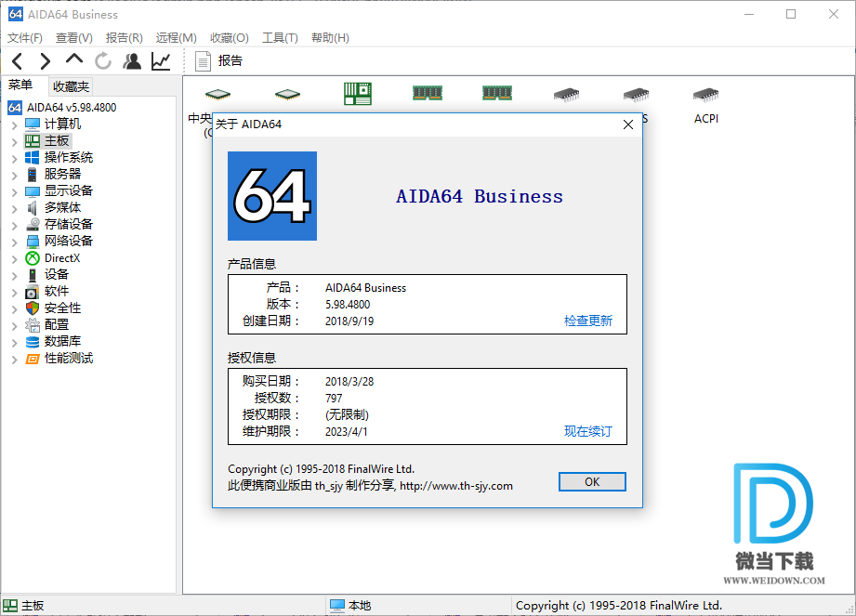Expand the 网络设备 tree node

14,242
